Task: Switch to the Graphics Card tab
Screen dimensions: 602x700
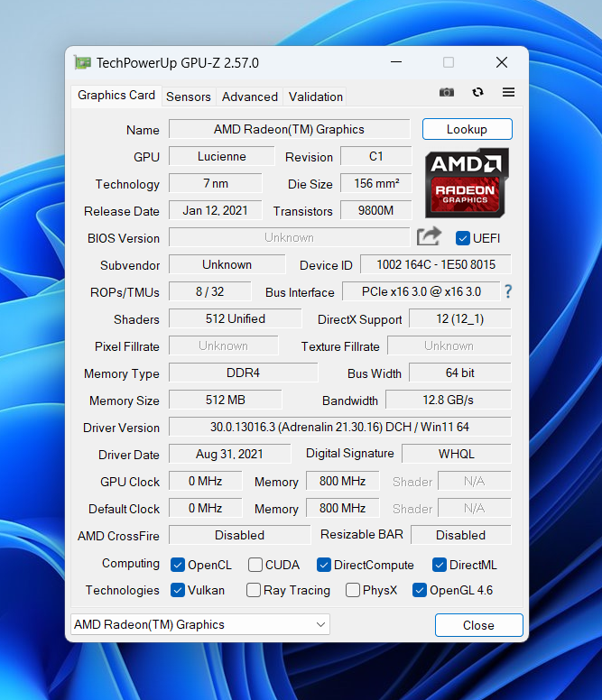Action: (x=116, y=95)
